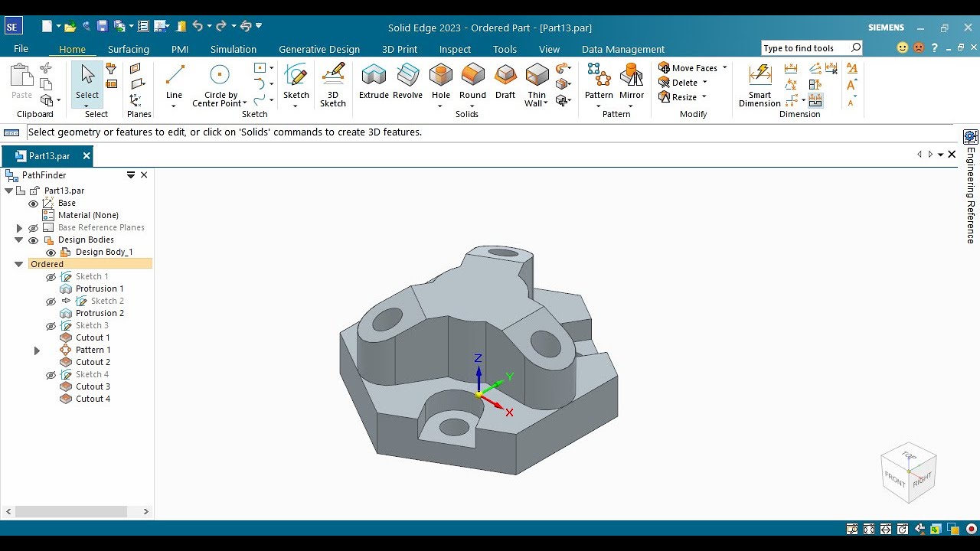Show Sketch 2 using its eye icon
Image resolution: width=980 pixels, height=551 pixels.
pos(51,302)
